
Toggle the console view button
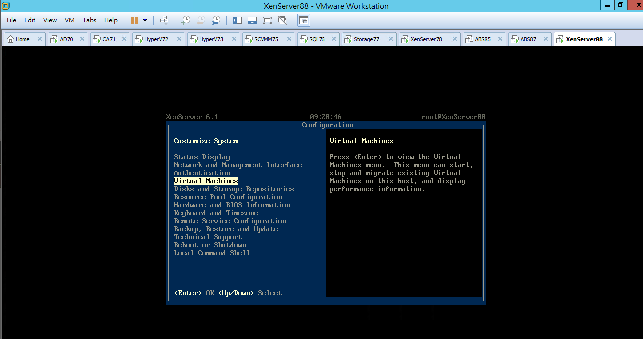(x=304, y=20)
